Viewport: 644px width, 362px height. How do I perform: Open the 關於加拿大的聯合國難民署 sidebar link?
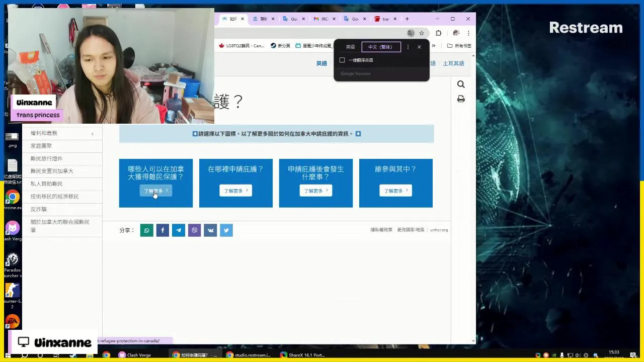(x=60, y=226)
